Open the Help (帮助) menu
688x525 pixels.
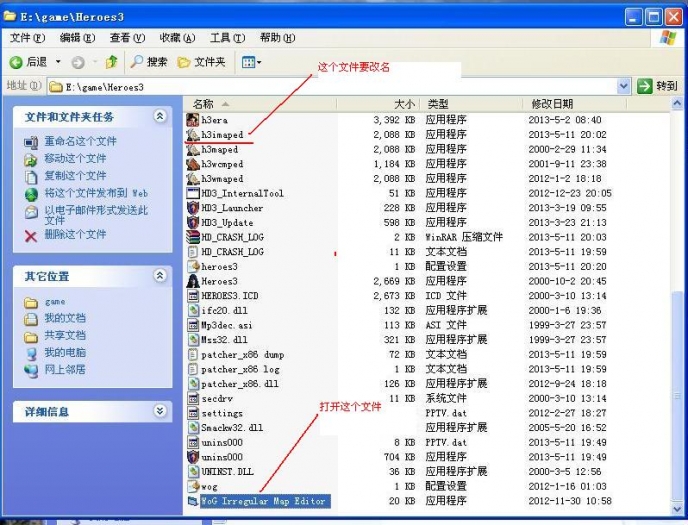pyautogui.click(x=277, y=38)
